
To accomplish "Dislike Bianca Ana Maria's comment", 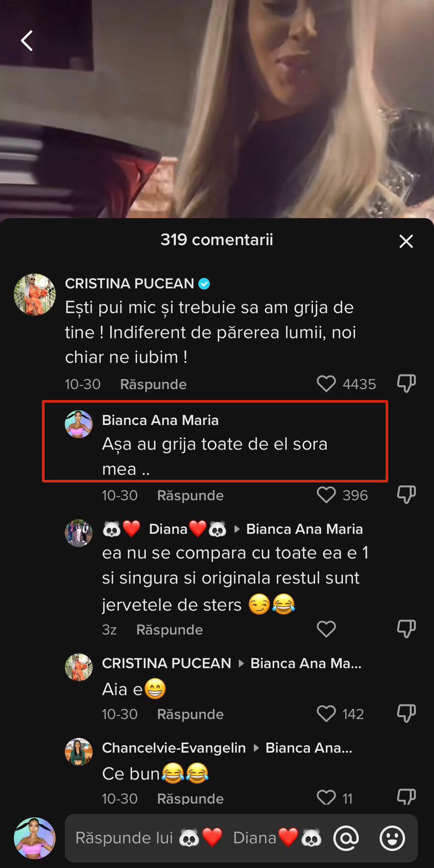I will pos(406,495).
